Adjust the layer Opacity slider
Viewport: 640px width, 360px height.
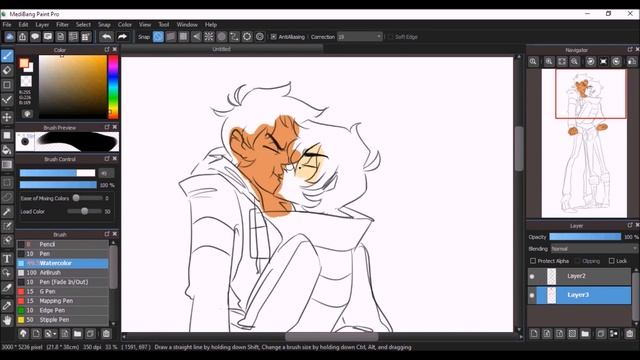[585, 237]
